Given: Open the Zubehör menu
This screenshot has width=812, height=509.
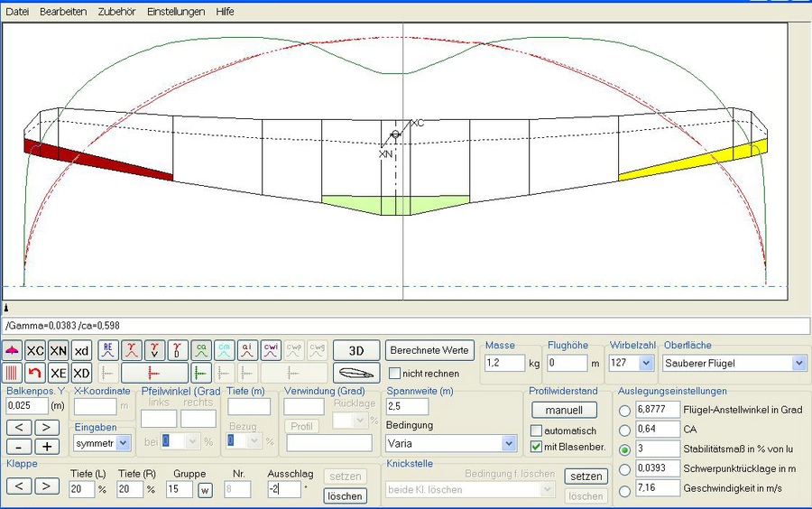Looking at the screenshot, I should tap(116, 12).
